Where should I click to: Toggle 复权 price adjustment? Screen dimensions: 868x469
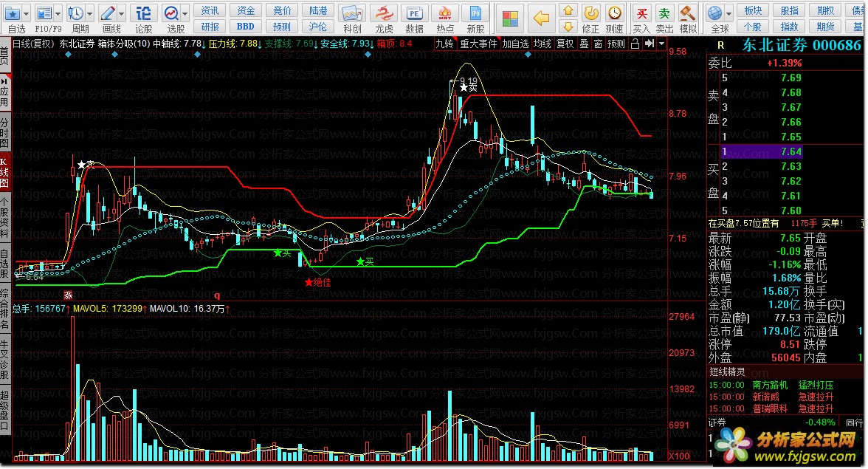pos(565,44)
